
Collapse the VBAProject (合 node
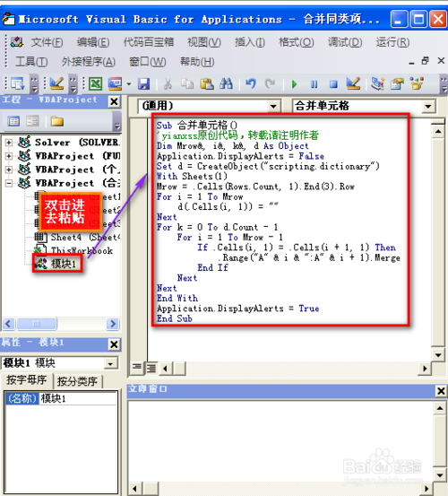pyautogui.click(x=9, y=183)
